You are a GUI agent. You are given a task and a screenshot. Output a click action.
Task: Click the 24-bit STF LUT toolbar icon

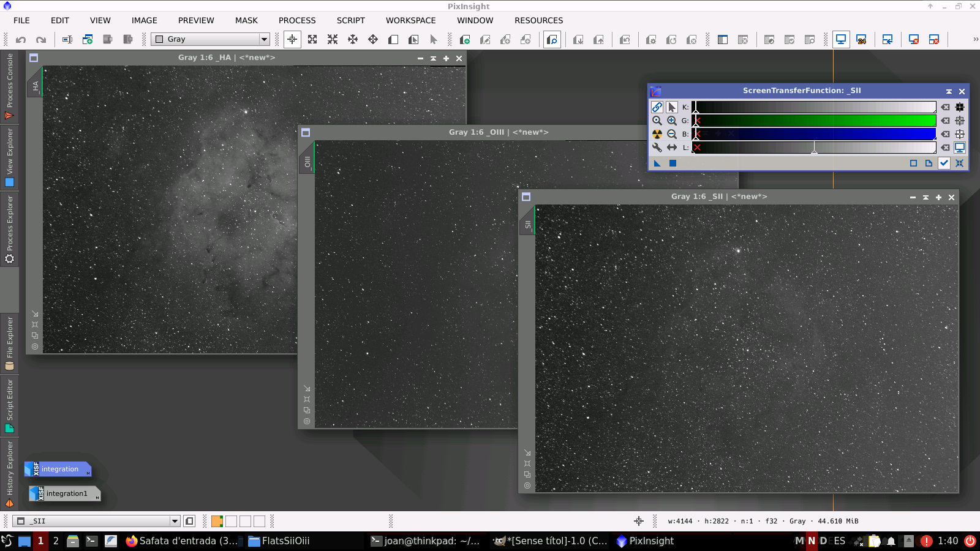coord(861,40)
